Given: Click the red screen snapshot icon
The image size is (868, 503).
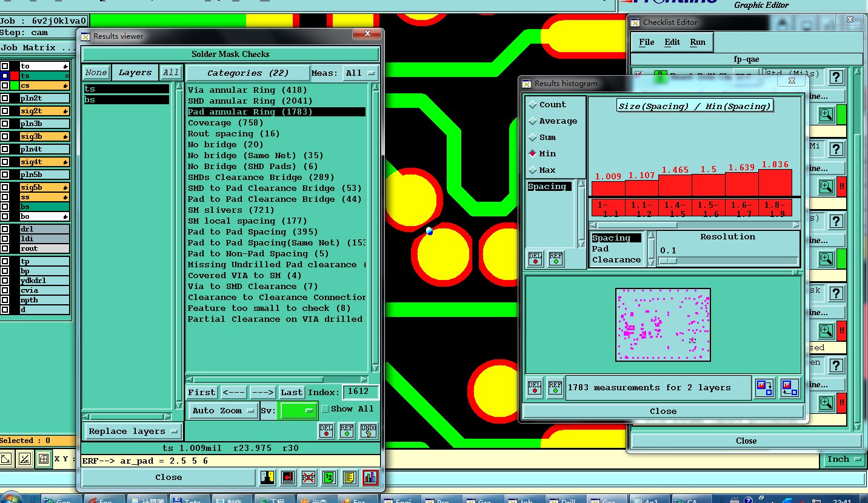Looking at the screenshot, I should point(288,478).
